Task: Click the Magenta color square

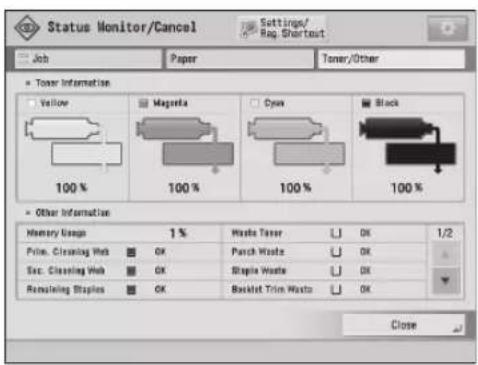Action: pos(143,103)
